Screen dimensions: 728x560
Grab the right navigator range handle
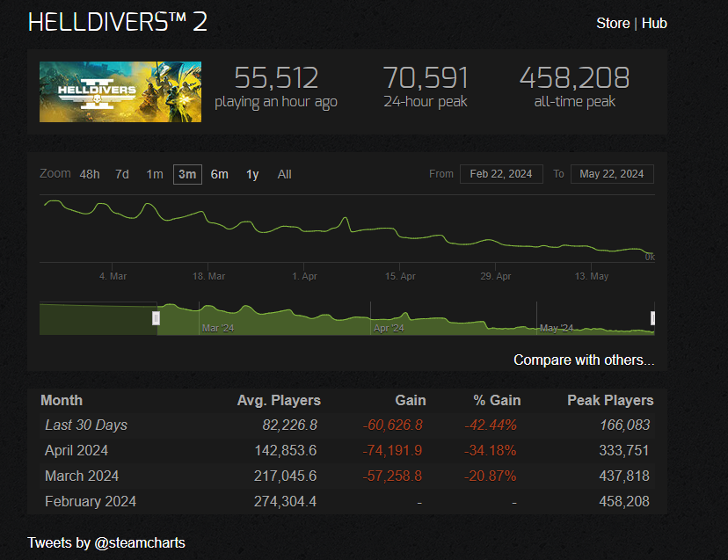pos(652,318)
